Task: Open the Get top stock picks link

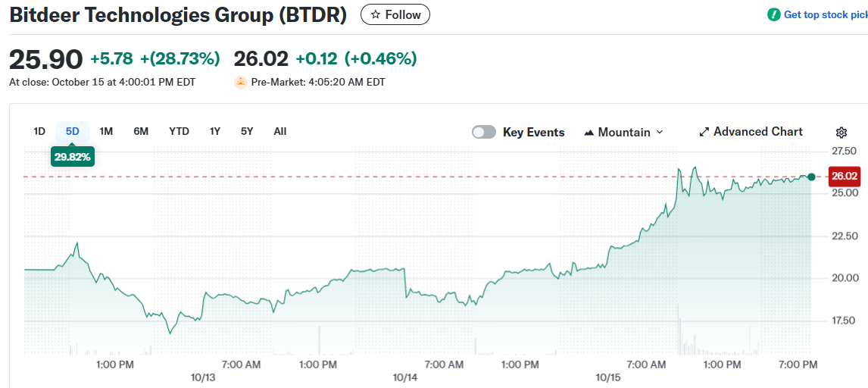Action: click(x=826, y=14)
